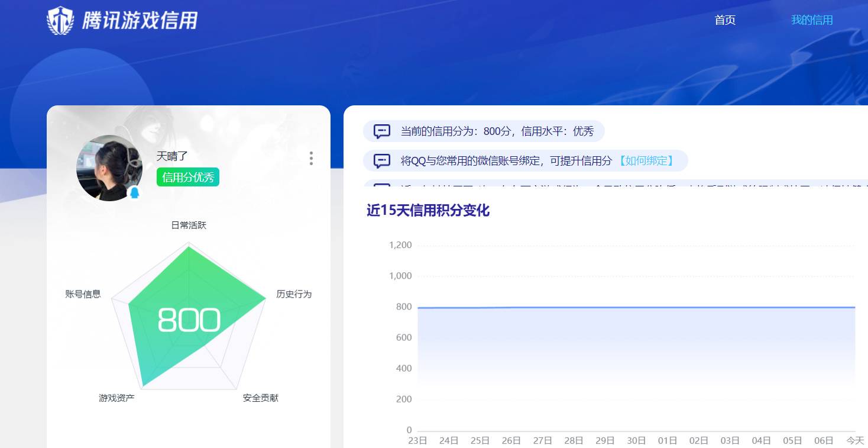Open the 首页 navigation item
This screenshot has width=868, height=448.
tap(725, 20)
